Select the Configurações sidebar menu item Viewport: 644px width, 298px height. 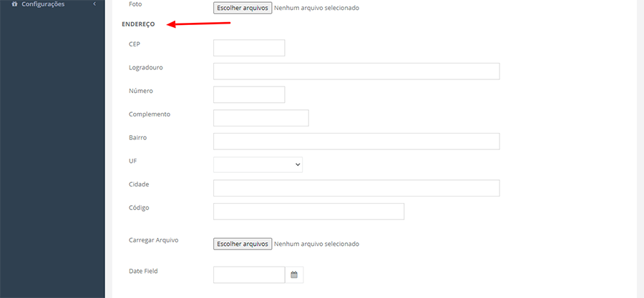pos(43,4)
